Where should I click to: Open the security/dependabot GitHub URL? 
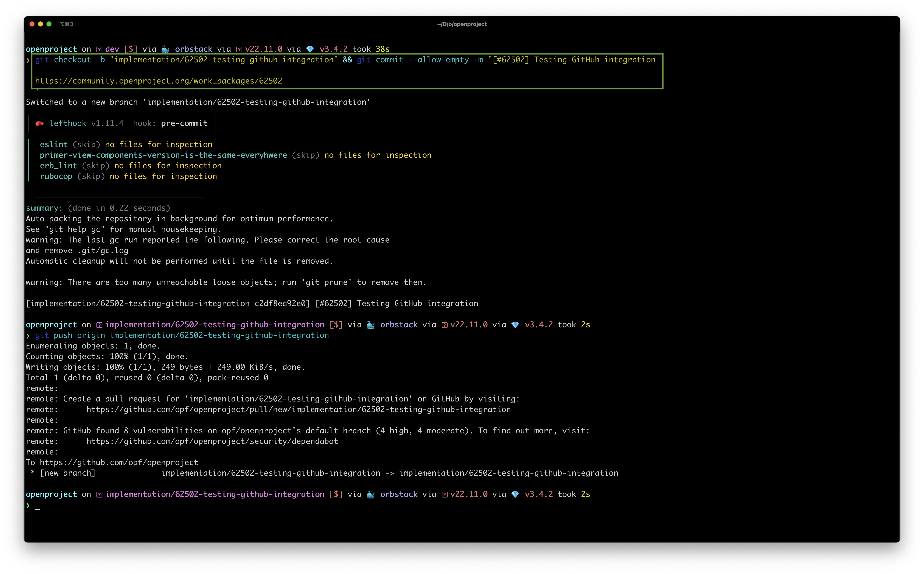212,442
